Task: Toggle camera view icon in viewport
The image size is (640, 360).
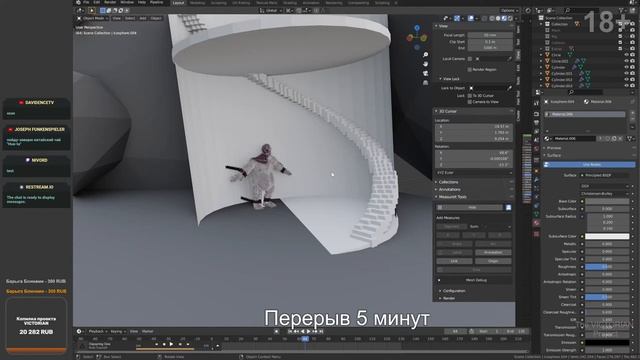Action: (x=425, y=73)
